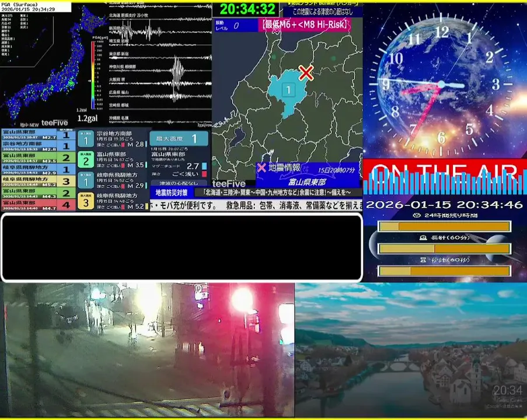The image size is (527, 420).
Task: Click the icon beside 長針(60分)
Action: (x=423, y=237)
